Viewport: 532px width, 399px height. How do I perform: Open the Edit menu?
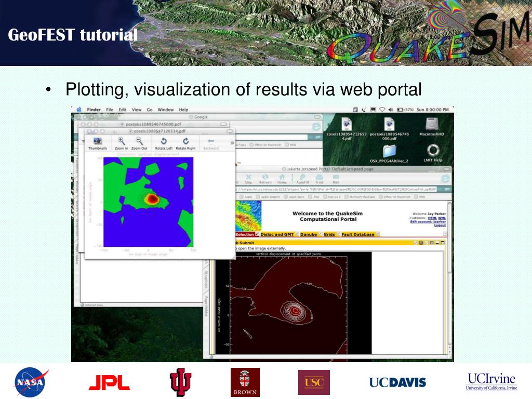(x=123, y=110)
